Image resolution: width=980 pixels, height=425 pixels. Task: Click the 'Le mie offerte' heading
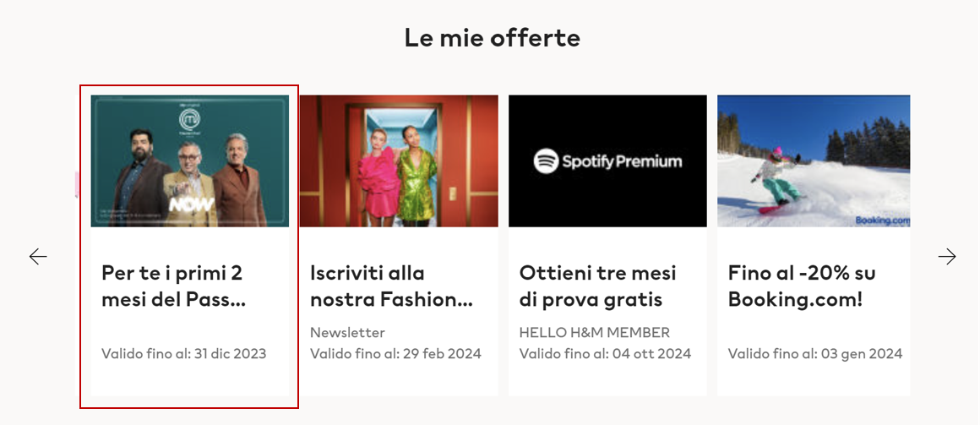pos(492,37)
